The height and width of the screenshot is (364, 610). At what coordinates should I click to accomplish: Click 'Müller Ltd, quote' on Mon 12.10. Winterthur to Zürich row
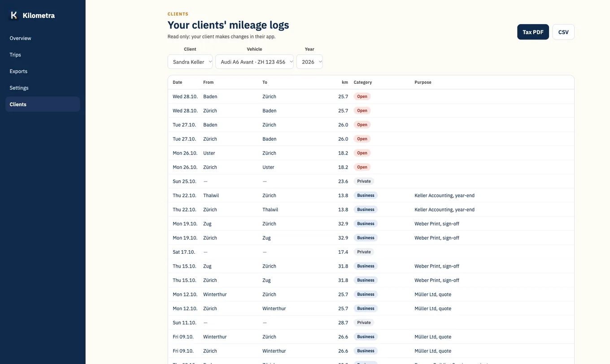(433, 295)
